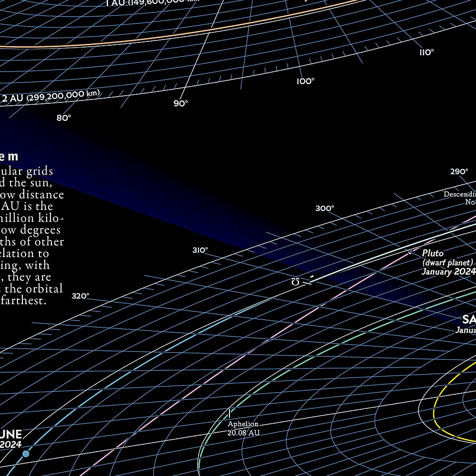Screen dimensions: 476x476
Task: Click the "310°" degree label
Action: (200, 250)
